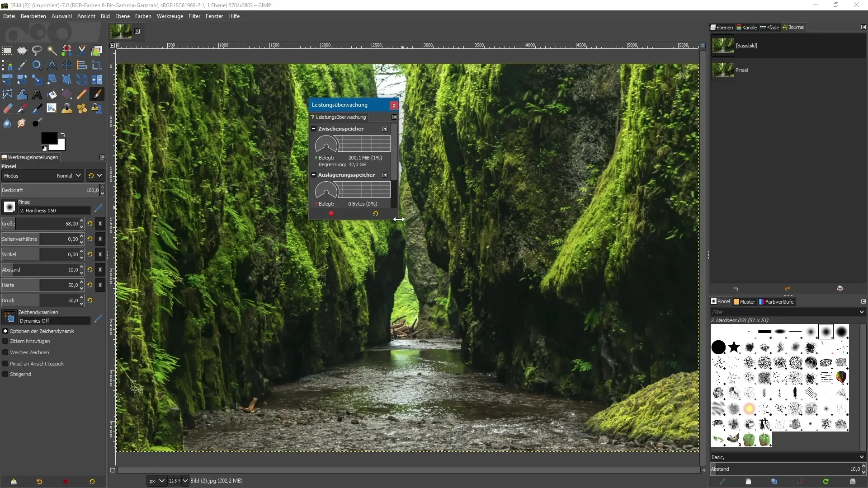Enable the Zittern hinzufügen checkbox
The width and height of the screenshot is (868, 488).
[x=5, y=342]
